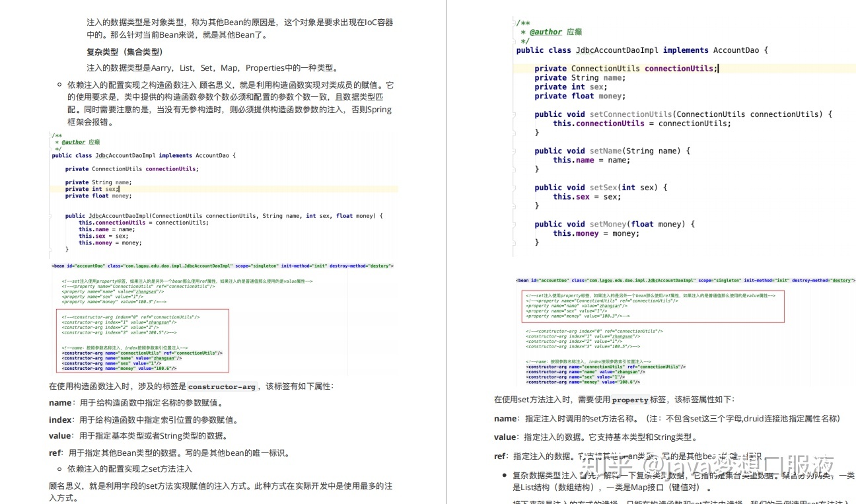Image resolution: width=856 pixels, height=504 pixels.
Task: Click the line 是List结构（数组结构），一类是Map接口（键值对）
Action: [x=612, y=488]
